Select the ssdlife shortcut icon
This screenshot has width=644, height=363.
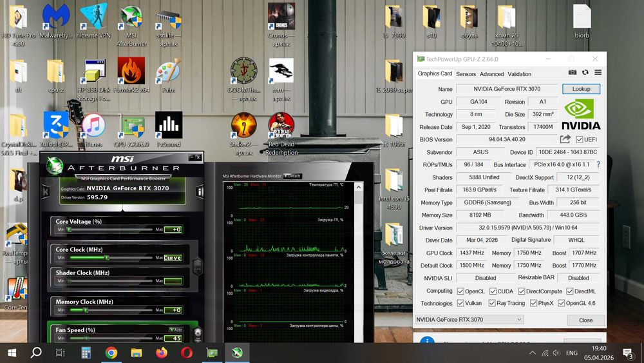(169, 26)
